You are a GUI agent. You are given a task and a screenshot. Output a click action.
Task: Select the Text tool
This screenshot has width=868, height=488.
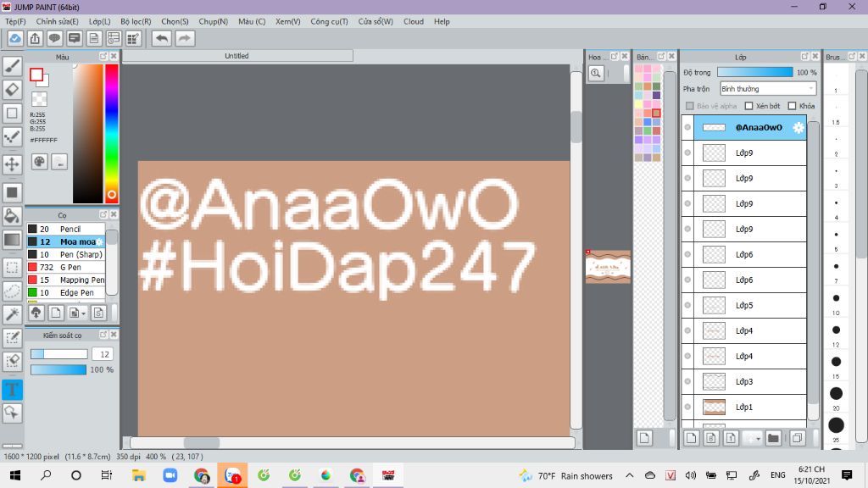click(x=12, y=390)
